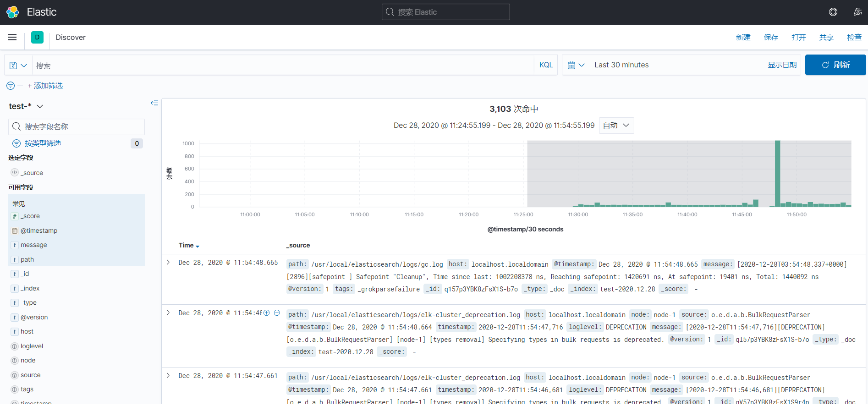Click the 3,103 次命中 hit count
The image size is (868, 406).
tap(514, 109)
